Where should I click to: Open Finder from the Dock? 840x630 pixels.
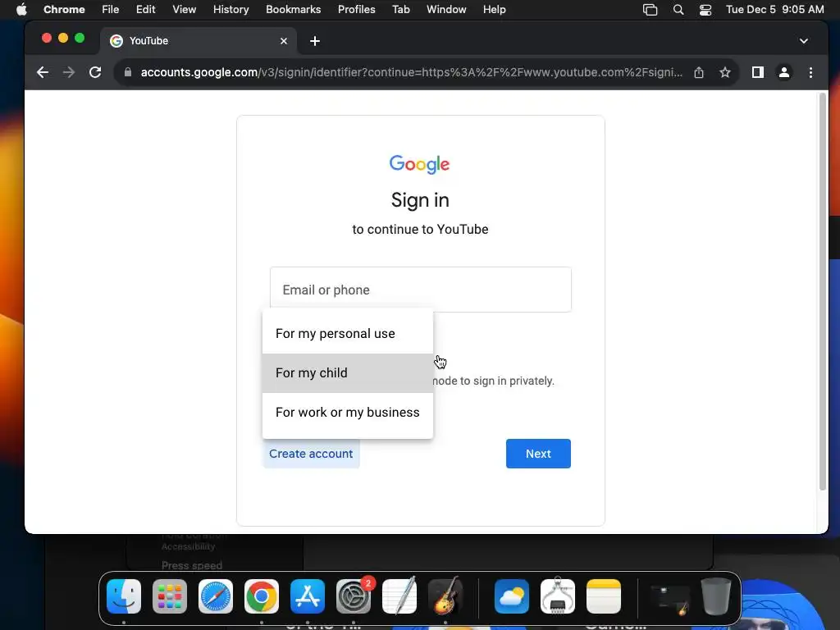(x=124, y=596)
